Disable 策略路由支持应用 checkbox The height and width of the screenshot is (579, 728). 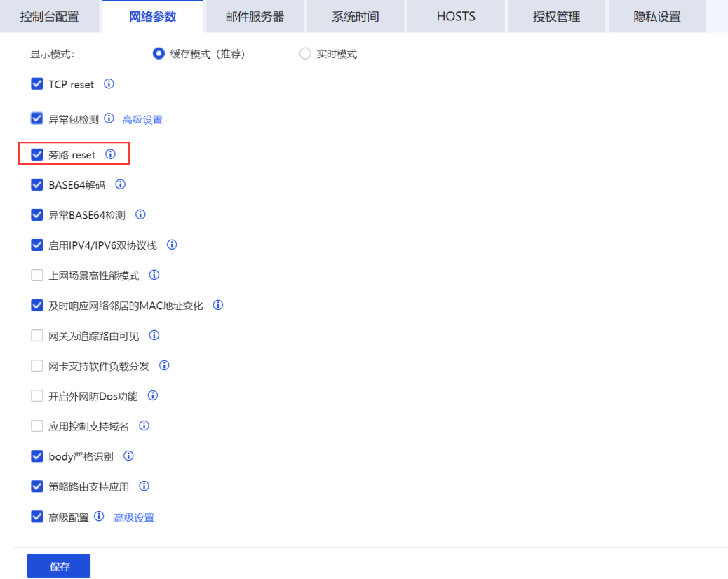coord(37,486)
